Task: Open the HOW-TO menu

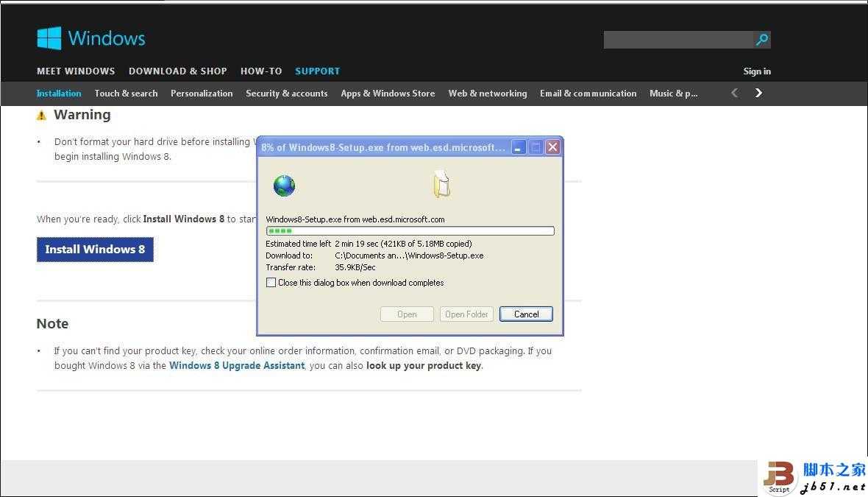Action: tap(261, 71)
